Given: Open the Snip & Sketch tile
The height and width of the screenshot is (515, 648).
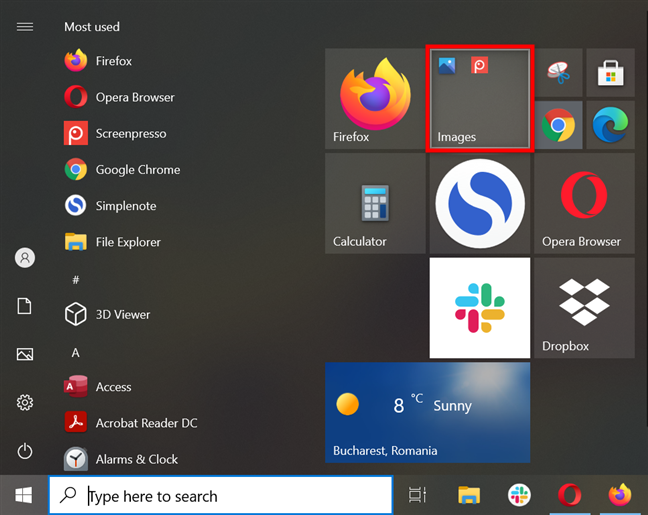Looking at the screenshot, I should 558,73.
